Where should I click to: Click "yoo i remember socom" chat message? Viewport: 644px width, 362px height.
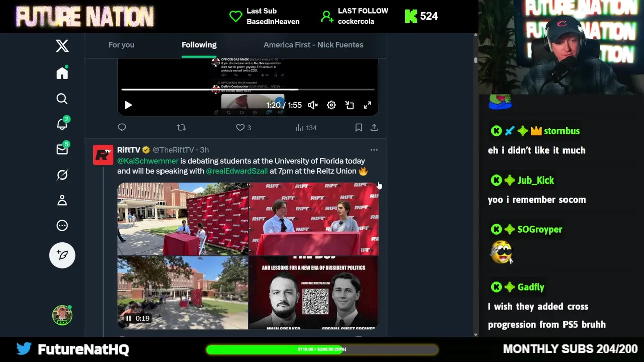536,200
